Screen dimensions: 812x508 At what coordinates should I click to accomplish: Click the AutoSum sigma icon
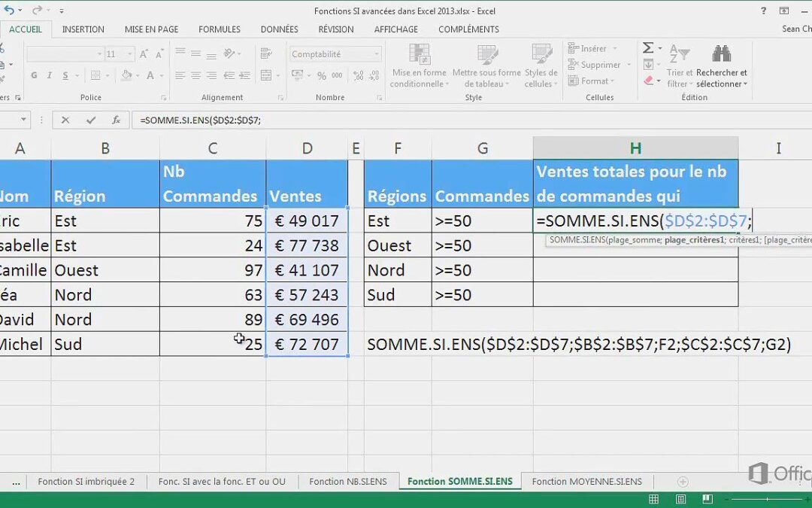648,48
